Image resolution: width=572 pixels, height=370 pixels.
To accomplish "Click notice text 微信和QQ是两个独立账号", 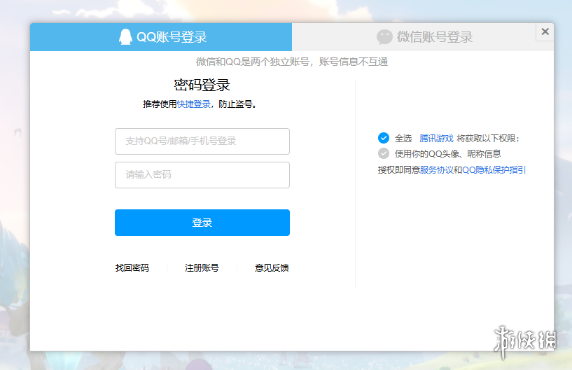I will tap(254, 62).
